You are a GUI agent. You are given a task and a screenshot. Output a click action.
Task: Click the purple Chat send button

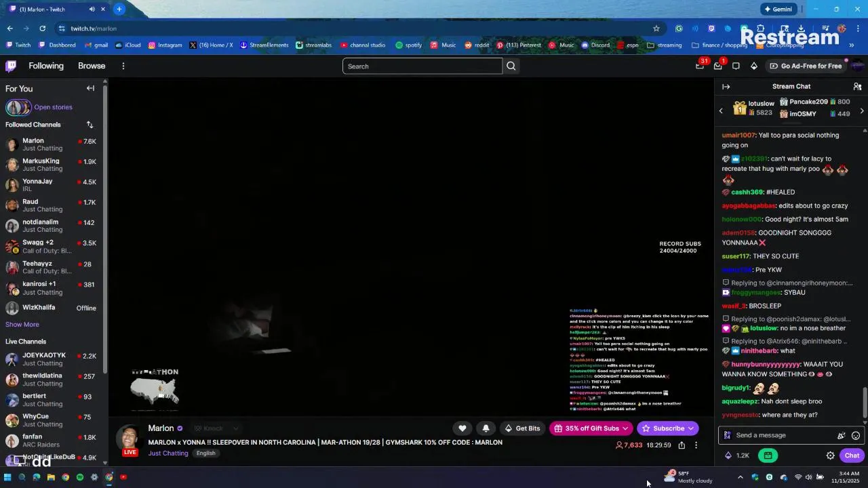[852, 455]
